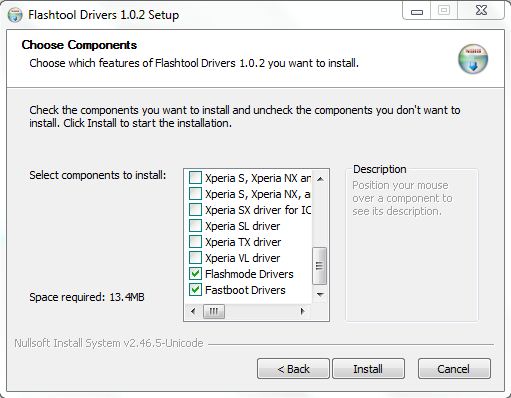Viewport: 511px width, 398px height.
Task: Click the component list scroll down arrow
Action: click(320, 295)
